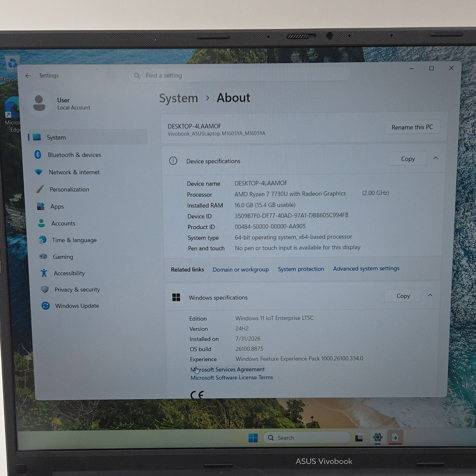Click the Network wifi icon in sidebar
Screen dimensions: 476x476
(x=38, y=172)
